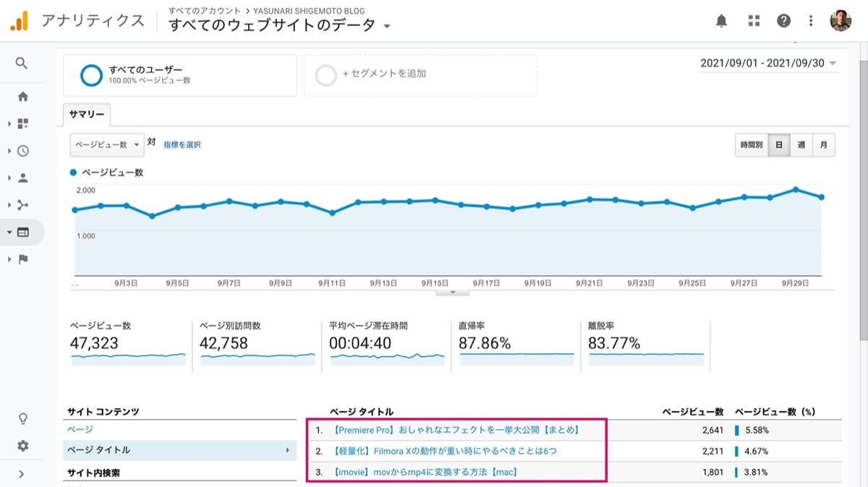Image resolution: width=868 pixels, height=487 pixels.
Task: Open Discover lightbulb icon
Action: 22,419
